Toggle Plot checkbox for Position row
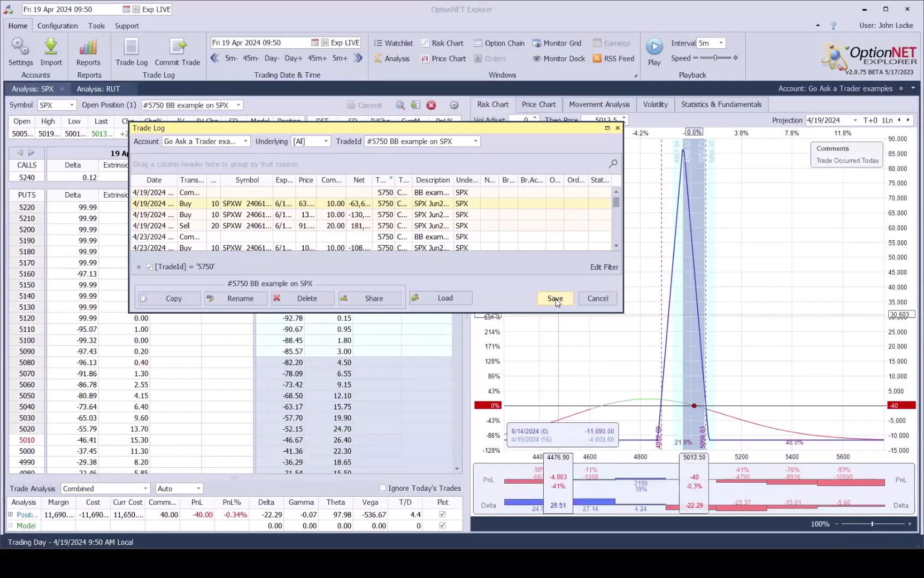The height and width of the screenshot is (578, 924). (x=442, y=514)
